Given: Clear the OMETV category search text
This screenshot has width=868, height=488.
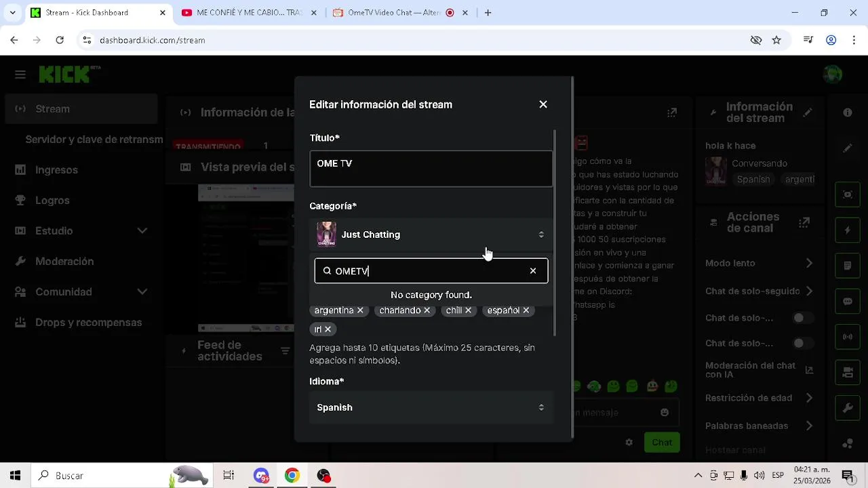Looking at the screenshot, I should [533, 270].
